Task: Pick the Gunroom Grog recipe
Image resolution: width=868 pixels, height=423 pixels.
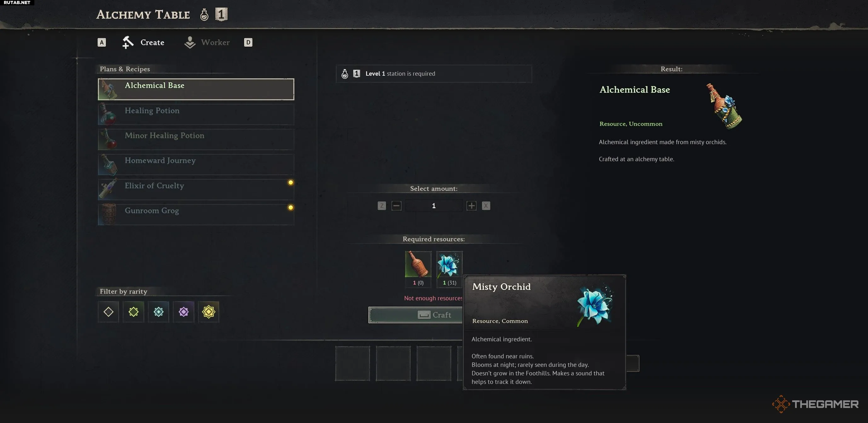Action: 196,214
